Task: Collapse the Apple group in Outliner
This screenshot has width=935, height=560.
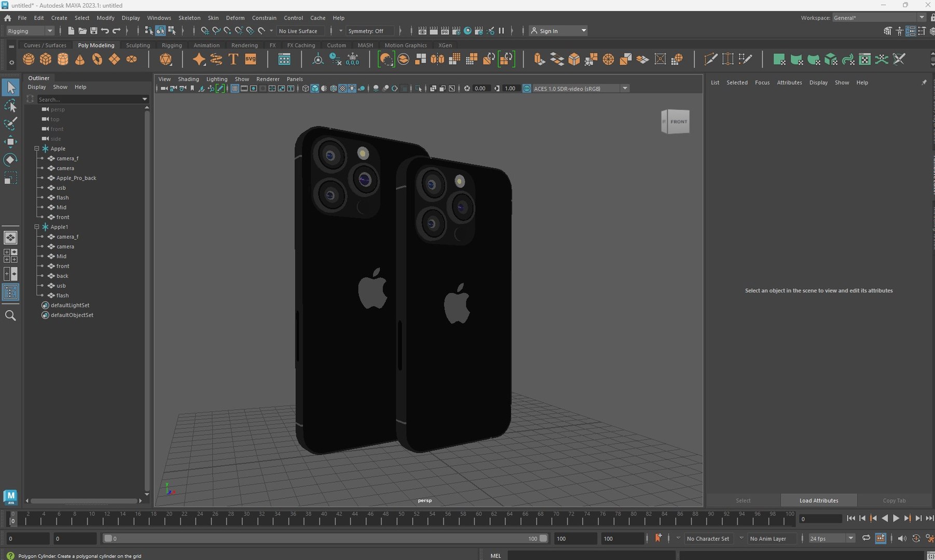Action: click(x=37, y=149)
